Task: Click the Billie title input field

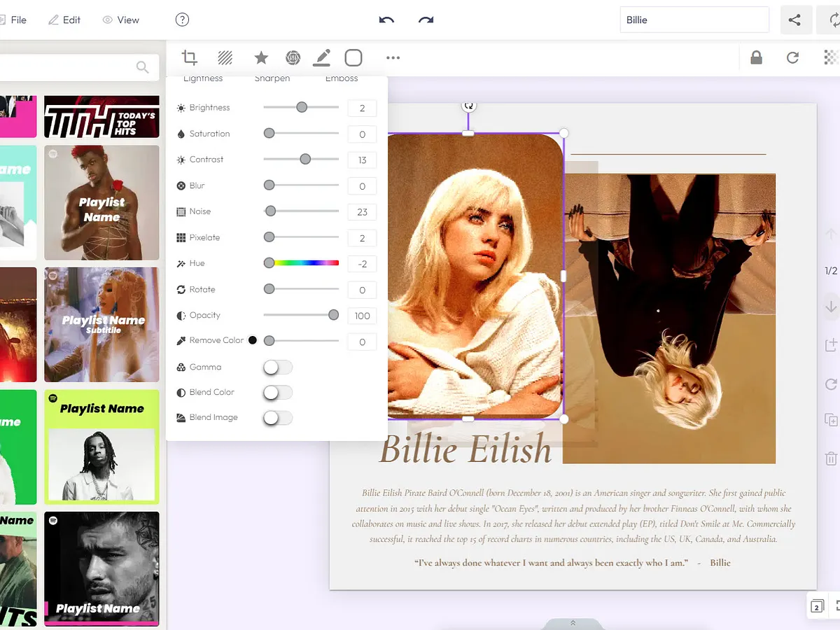Action: [694, 20]
